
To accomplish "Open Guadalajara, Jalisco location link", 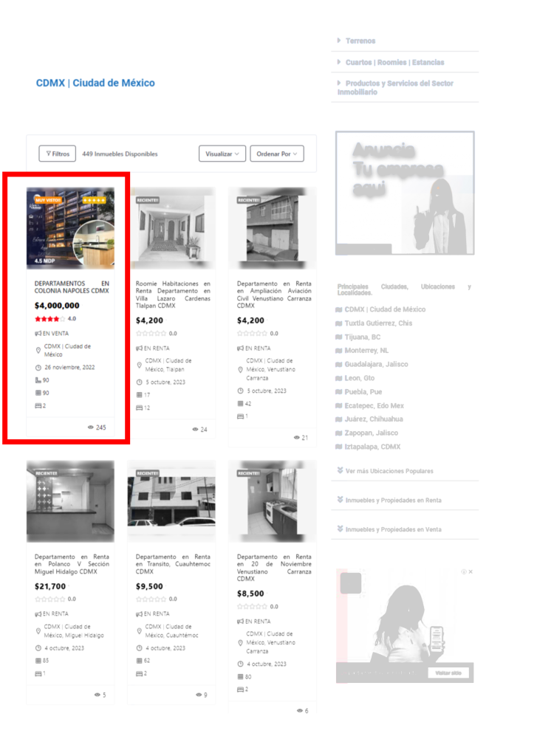I will pos(376,365).
